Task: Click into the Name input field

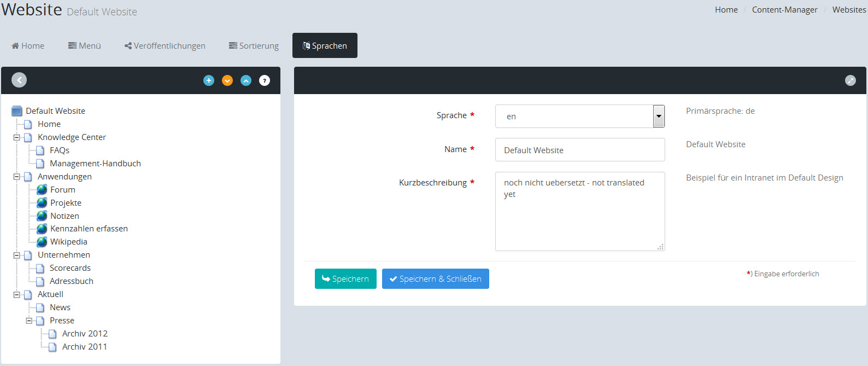Action: tap(579, 150)
